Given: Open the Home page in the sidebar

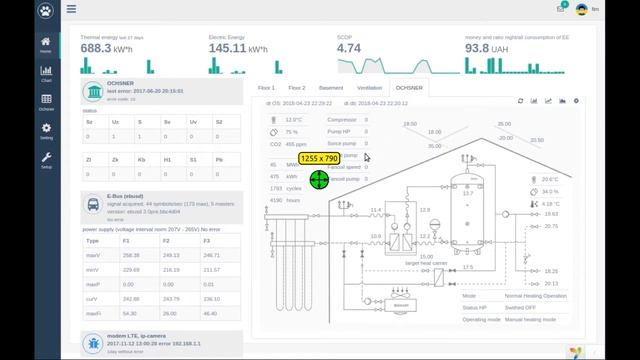Looking at the screenshot, I should (46, 44).
